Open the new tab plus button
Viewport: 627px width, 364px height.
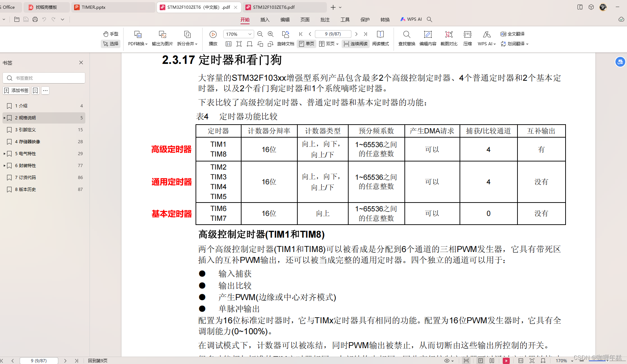[333, 7]
